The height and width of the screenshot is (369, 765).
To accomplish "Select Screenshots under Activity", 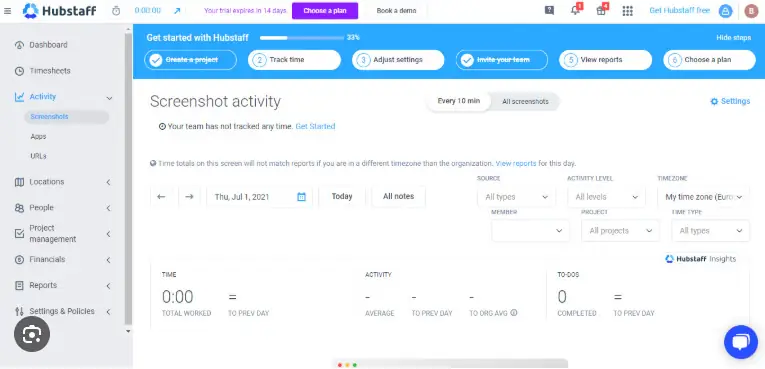I will 66,117.
